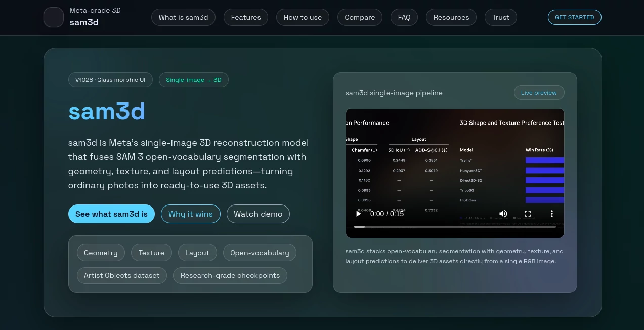
Task: Open the How to use section
Action: click(x=303, y=17)
